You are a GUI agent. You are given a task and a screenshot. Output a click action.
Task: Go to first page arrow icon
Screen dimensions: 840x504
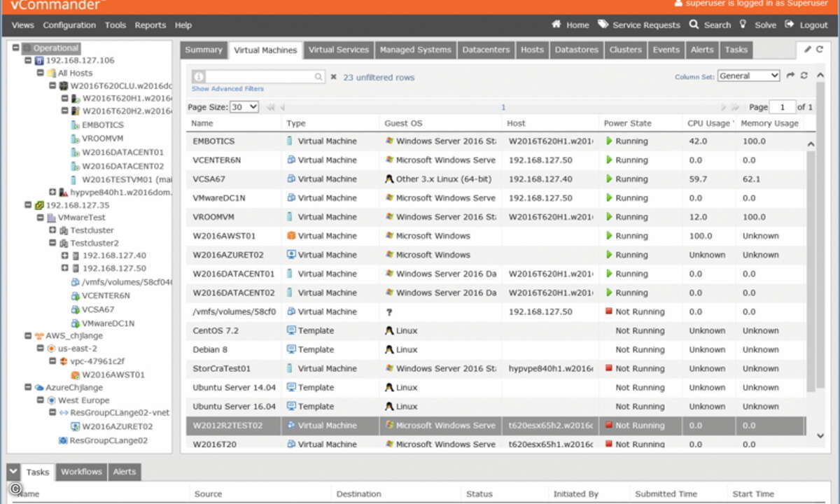270,107
